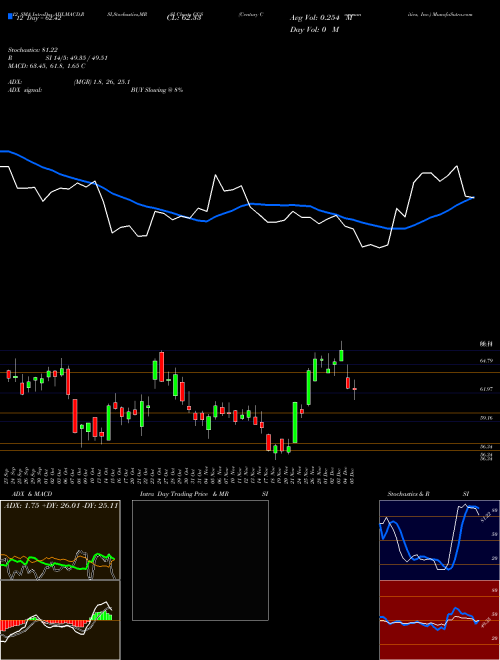This screenshot has height=660, width=500.
Task: Click the blue 12 Day legend square
Action: (x=10, y=16)
